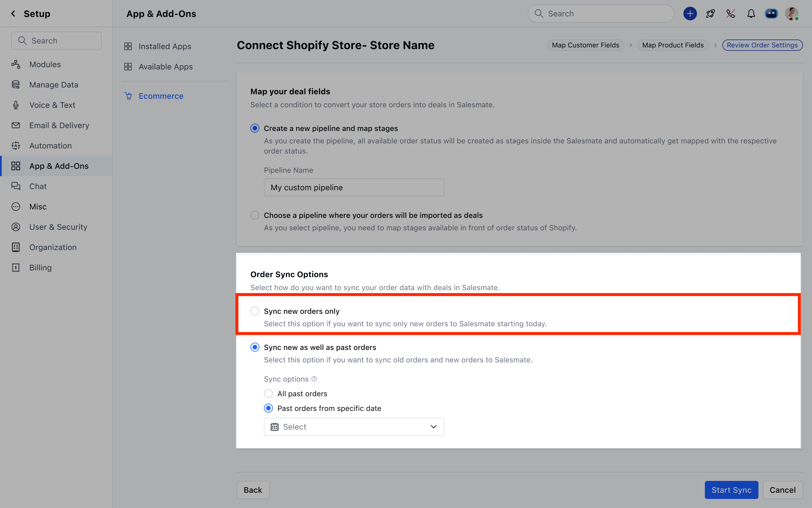Open the date Select dropdown

point(354,427)
